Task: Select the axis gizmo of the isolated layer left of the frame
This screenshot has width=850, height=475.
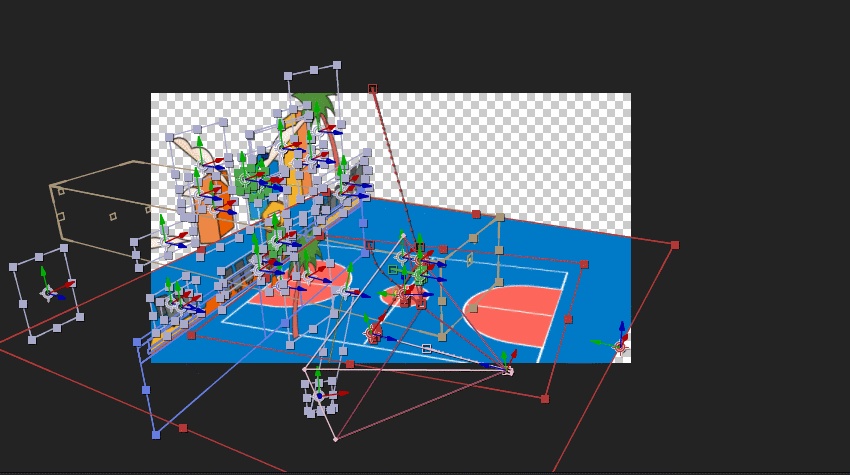Action: pos(48,293)
